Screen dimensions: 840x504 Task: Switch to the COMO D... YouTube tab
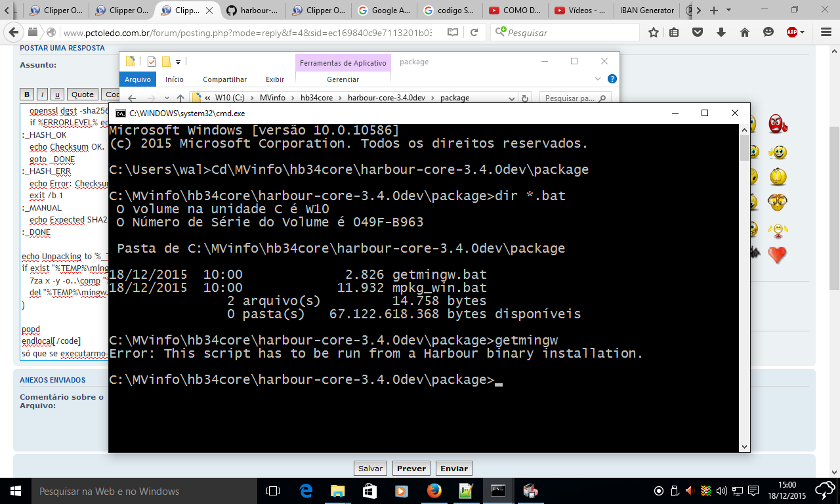(515, 10)
